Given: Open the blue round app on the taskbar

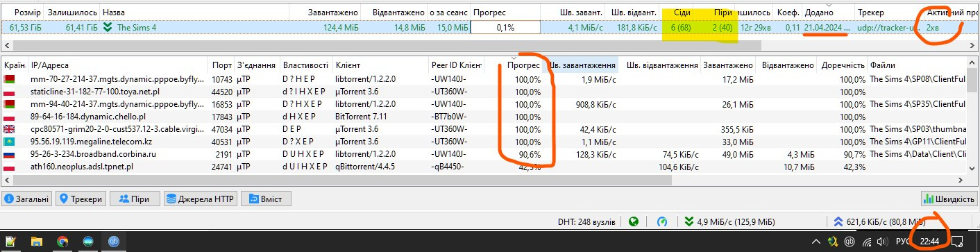Looking at the screenshot, I should 88,242.
